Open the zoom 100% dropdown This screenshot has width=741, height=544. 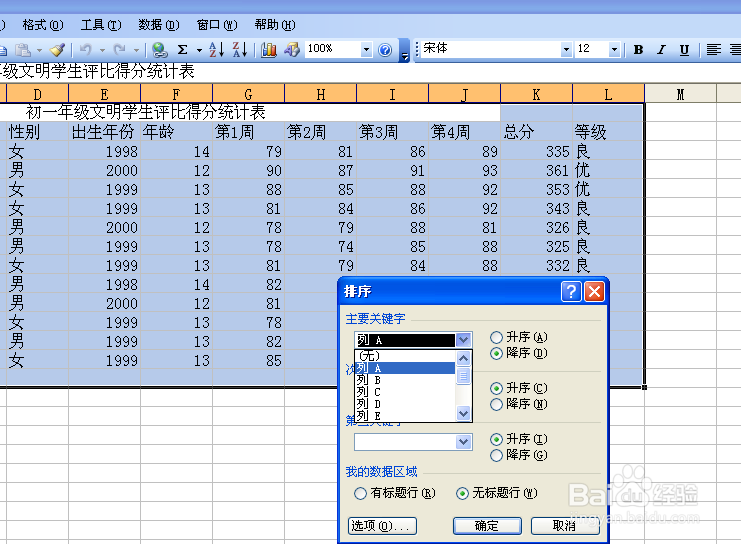tap(366, 49)
